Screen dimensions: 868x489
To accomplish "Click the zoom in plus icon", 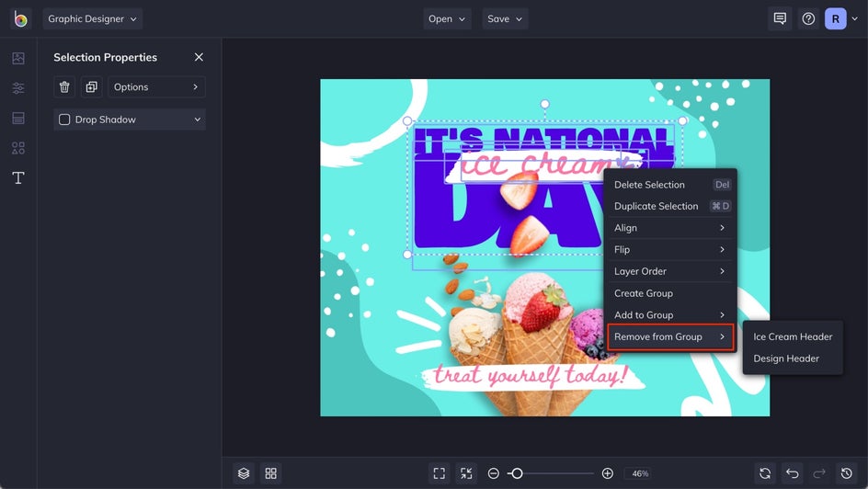I will click(607, 473).
